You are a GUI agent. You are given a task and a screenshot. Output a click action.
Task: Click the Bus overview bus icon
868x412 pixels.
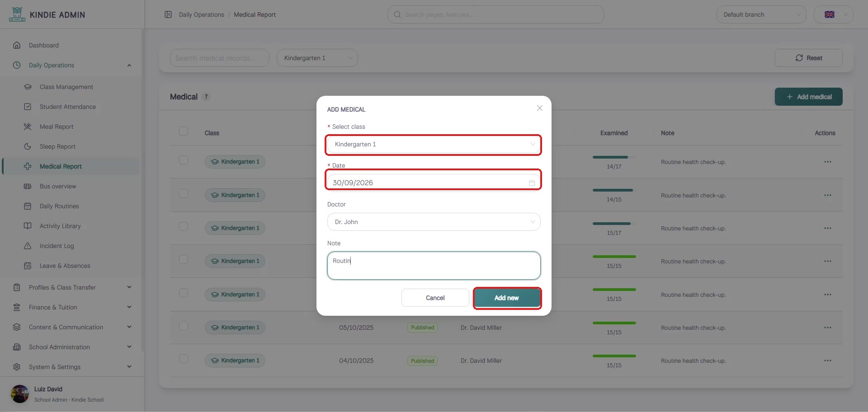point(28,186)
